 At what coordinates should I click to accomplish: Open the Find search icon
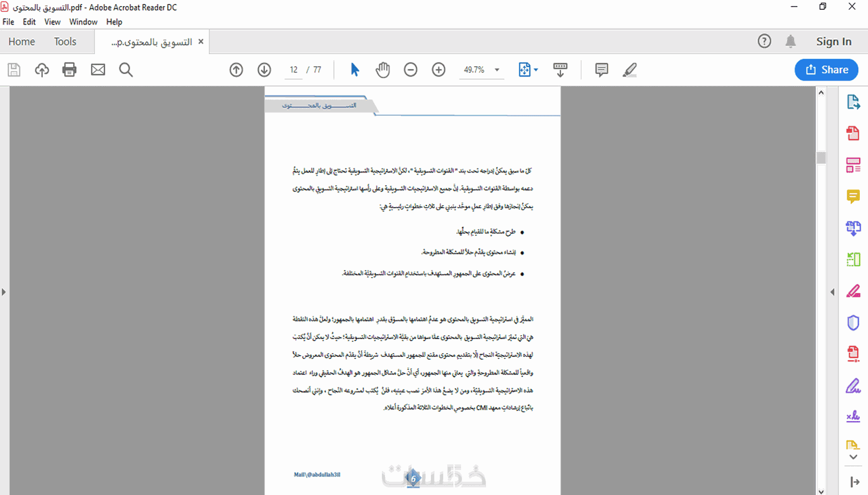(x=126, y=69)
